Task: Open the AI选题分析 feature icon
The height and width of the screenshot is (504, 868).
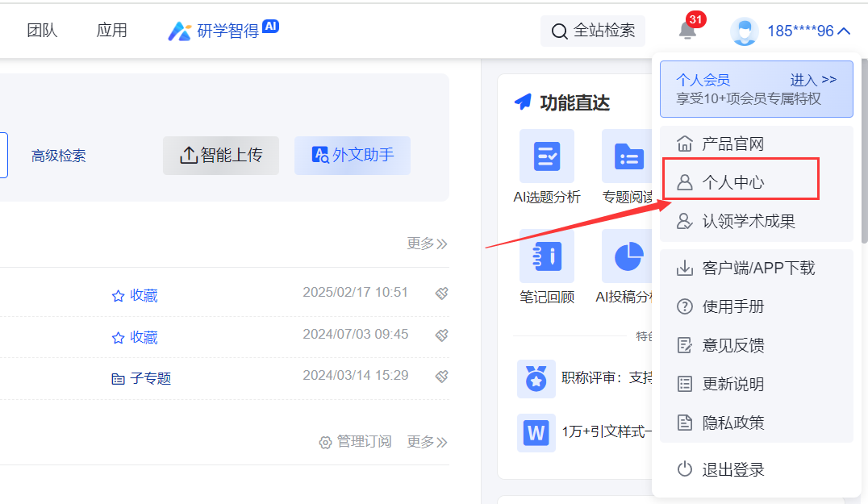Action: [546, 156]
